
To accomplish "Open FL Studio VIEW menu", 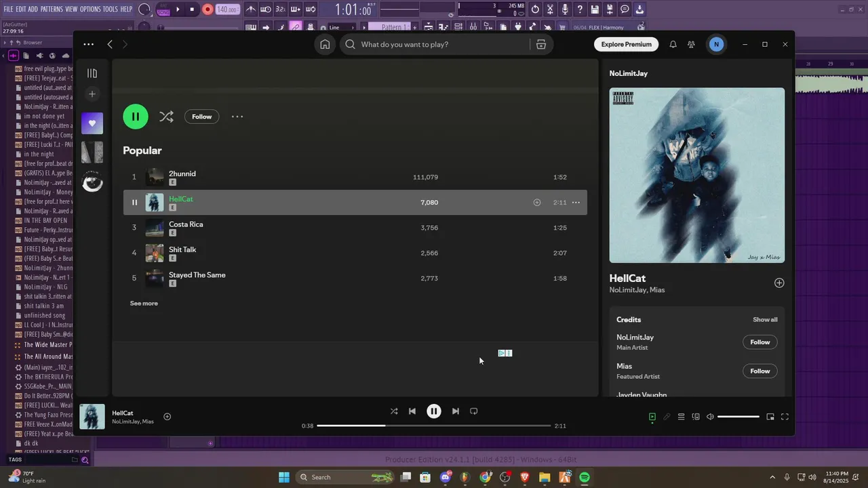I will coord(71,9).
